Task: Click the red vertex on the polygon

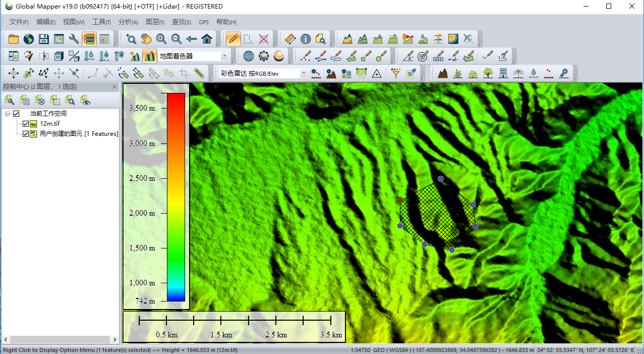Action: 400,200
